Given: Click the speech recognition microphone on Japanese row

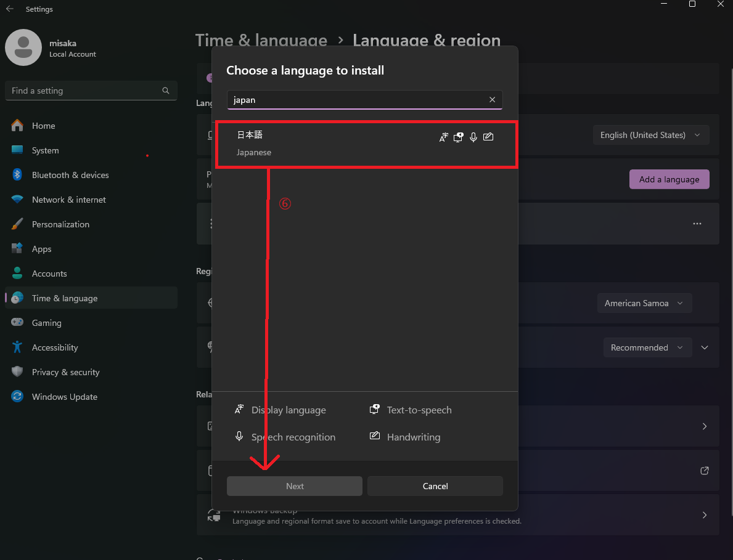Looking at the screenshot, I should click(473, 137).
